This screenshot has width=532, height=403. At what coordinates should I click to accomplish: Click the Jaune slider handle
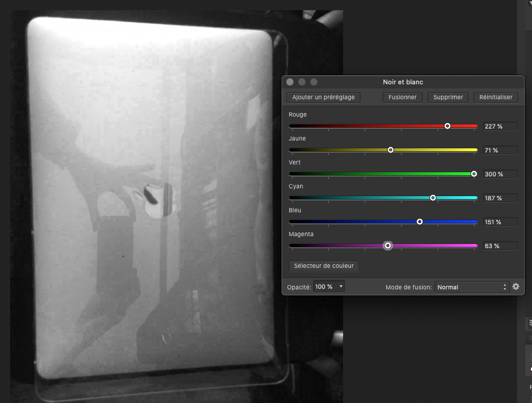(390, 149)
